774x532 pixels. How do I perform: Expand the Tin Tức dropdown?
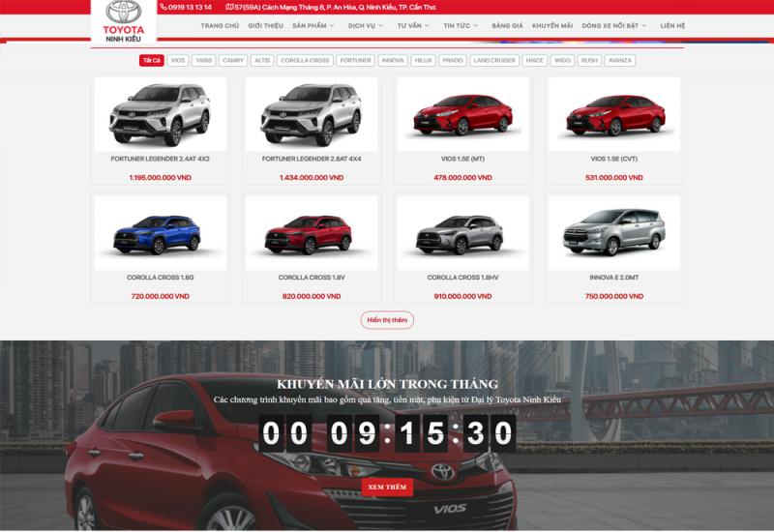461,26
